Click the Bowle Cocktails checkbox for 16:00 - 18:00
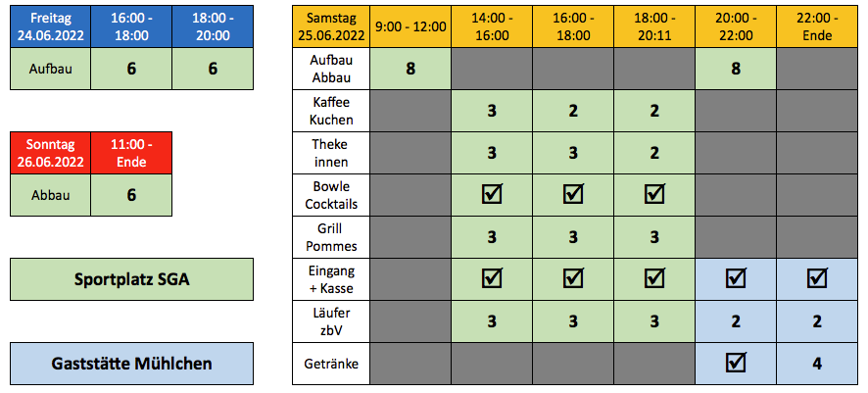Screen dimensions: 868x393 pyautogui.click(x=573, y=194)
